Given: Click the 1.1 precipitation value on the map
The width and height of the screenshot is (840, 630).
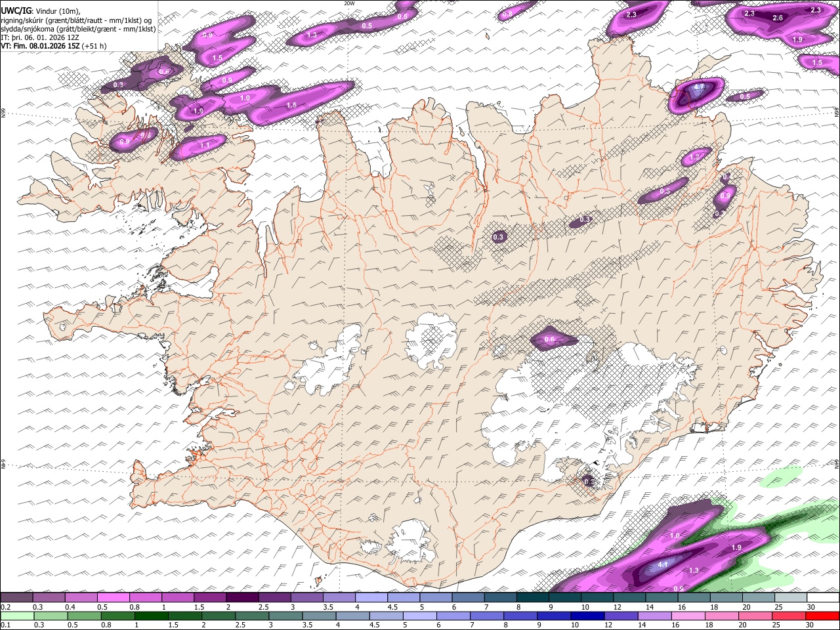Looking at the screenshot, I should click(x=205, y=145).
